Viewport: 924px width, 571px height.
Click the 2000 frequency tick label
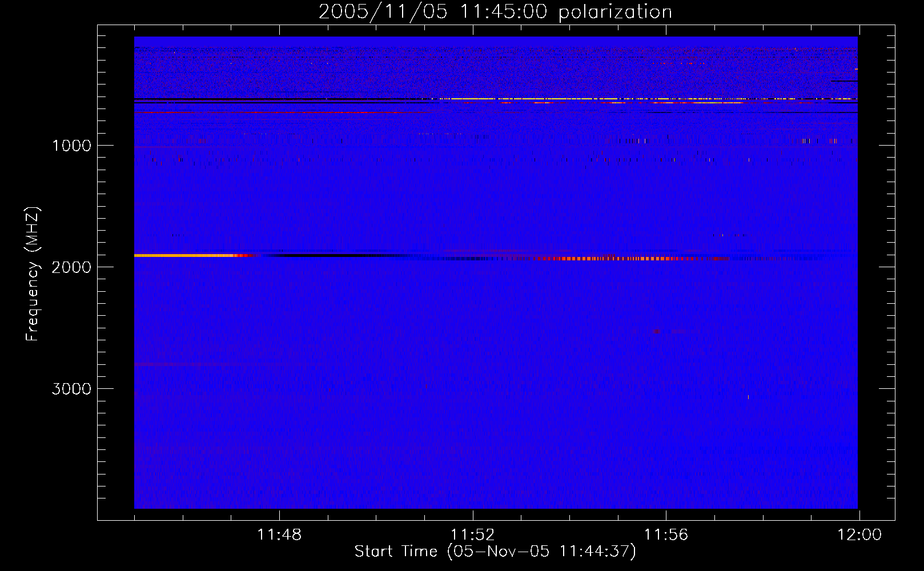pyautogui.click(x=71, y=267)
